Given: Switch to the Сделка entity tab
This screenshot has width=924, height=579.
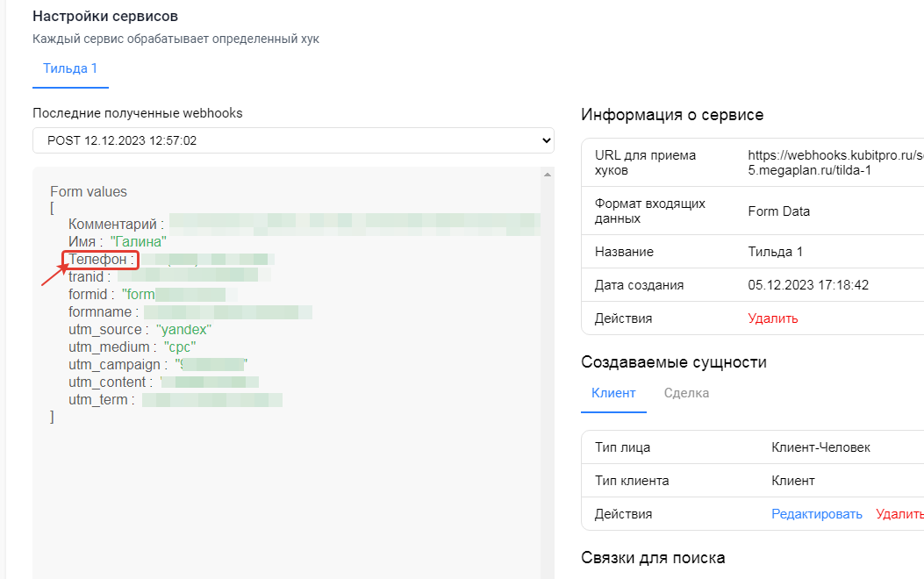Looking at the screenshot, I should (686, 393).
